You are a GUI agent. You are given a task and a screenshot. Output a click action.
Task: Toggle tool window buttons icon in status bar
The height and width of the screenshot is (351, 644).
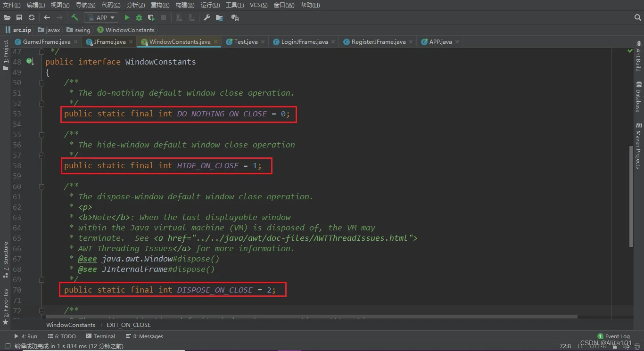[7, 346]
